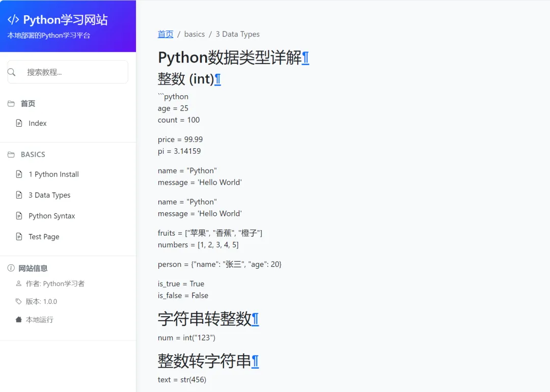
Task: Open the 3 Data Types tutorial
Action: point(49,195)
